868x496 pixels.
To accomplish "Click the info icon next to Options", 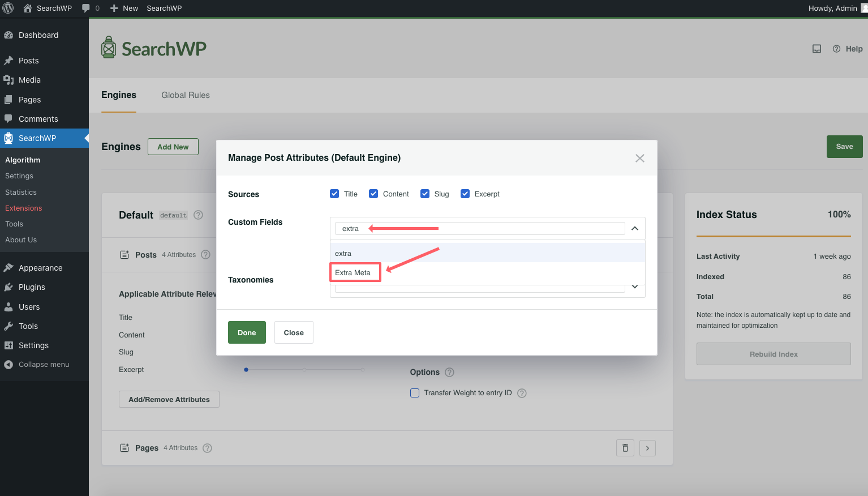I will coord(449,372).
